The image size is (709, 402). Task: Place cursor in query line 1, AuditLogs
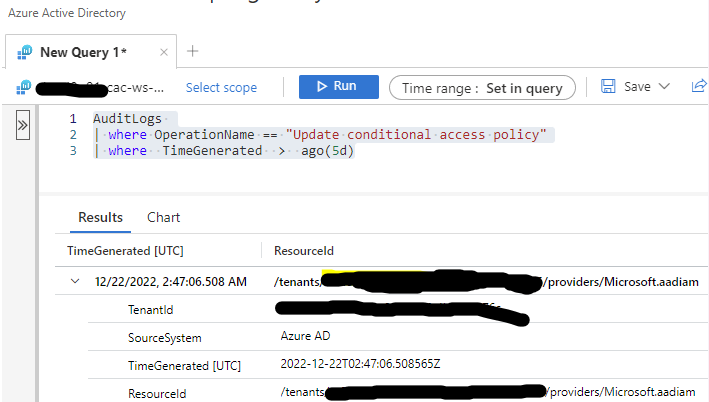127,119
